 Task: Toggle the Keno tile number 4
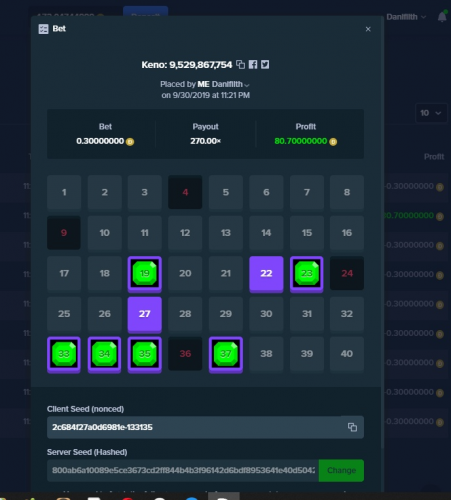(185, 192)
